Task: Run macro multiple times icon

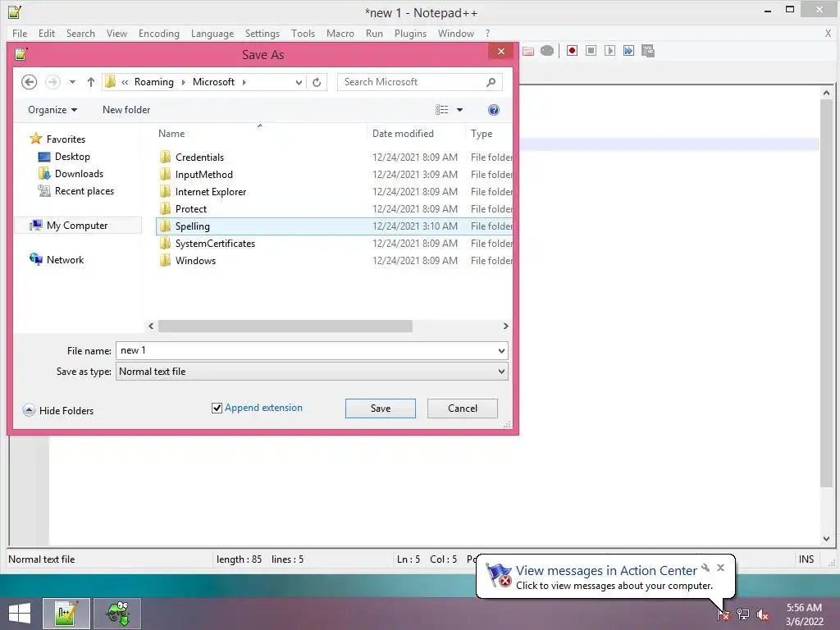Action: pos(629,51)
